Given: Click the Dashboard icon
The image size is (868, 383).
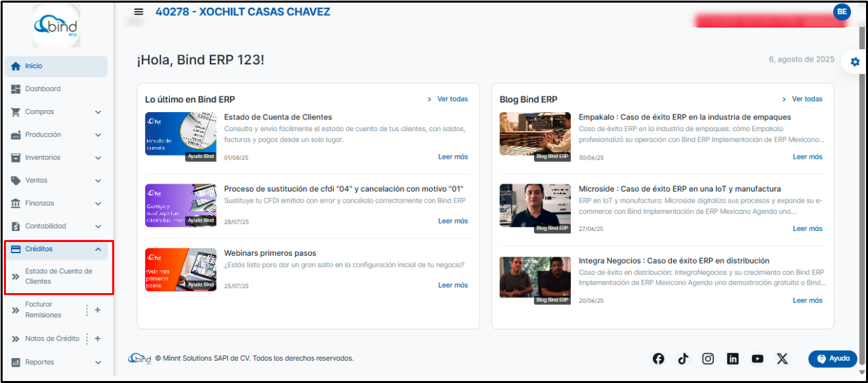Looking at the screenshot, I should [x=16, y=89].
